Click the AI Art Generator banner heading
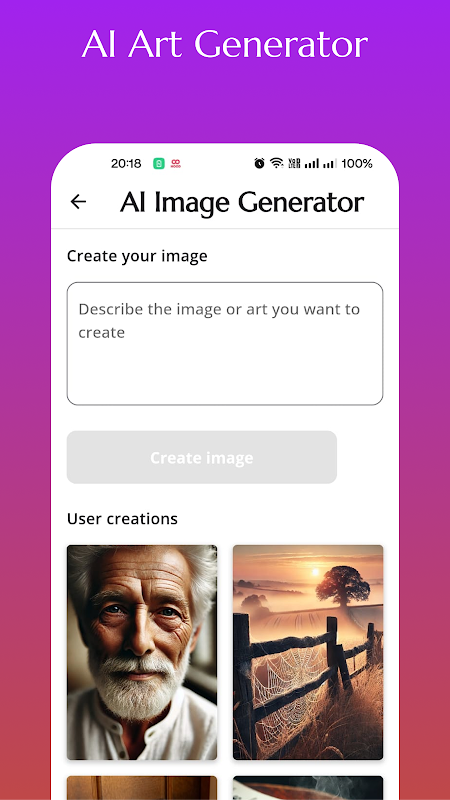 225,44
